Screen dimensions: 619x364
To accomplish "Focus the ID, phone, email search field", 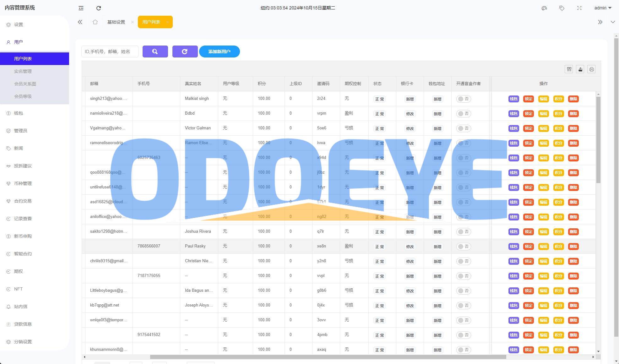I will (110, 52).
